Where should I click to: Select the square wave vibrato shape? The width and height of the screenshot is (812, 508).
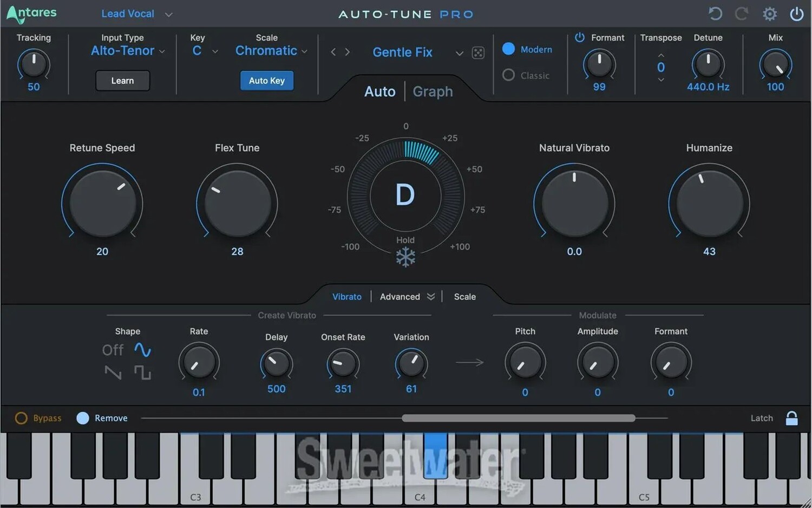coord(142,373)
